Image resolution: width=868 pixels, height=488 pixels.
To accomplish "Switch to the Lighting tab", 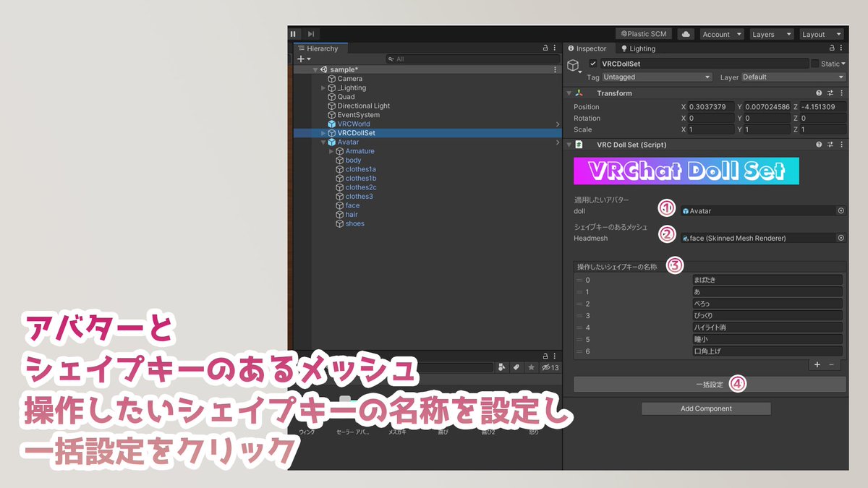I will pos(638,48).
